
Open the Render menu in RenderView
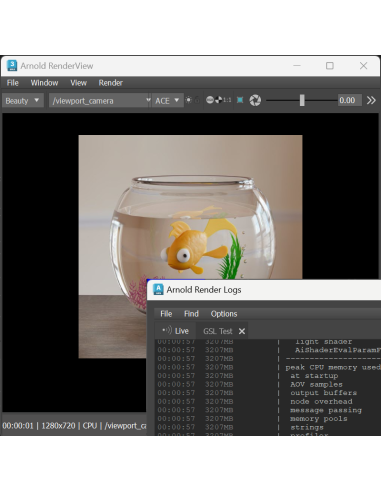[110, 83]
